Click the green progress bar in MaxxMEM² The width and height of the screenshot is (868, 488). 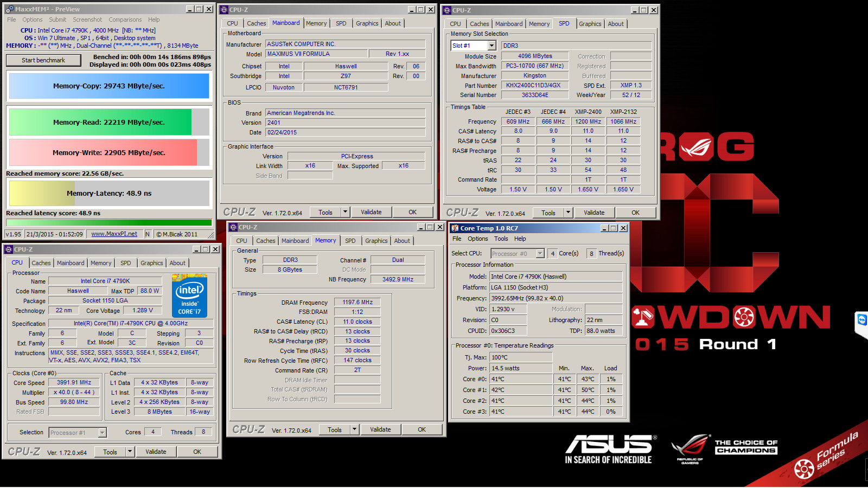tap(109, 222)
